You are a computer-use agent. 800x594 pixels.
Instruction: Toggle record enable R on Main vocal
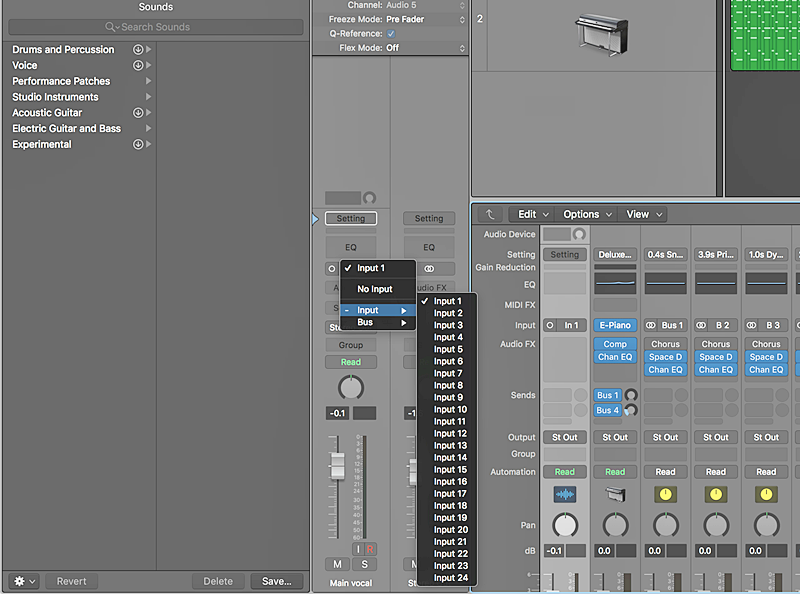pos(370,549)
